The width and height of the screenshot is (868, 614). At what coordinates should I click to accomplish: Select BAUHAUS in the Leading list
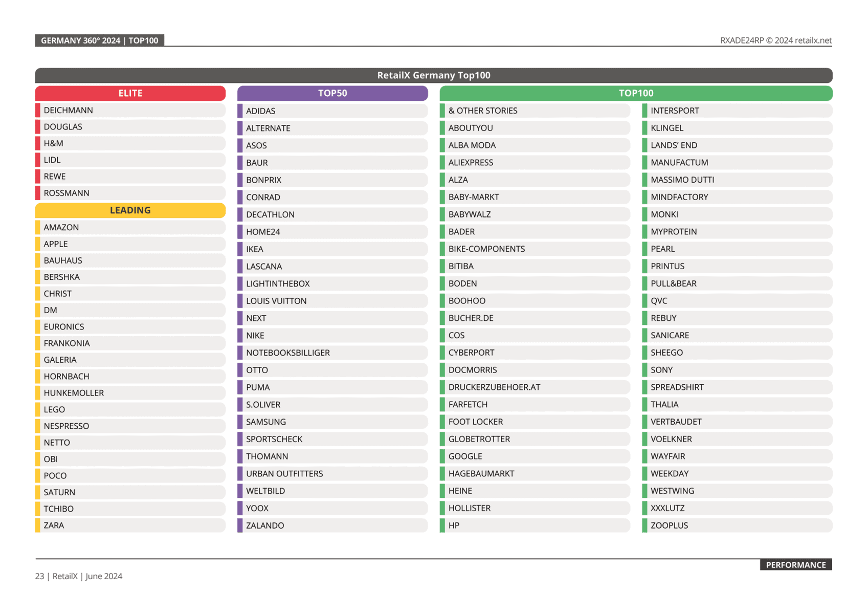pos(130,260)
